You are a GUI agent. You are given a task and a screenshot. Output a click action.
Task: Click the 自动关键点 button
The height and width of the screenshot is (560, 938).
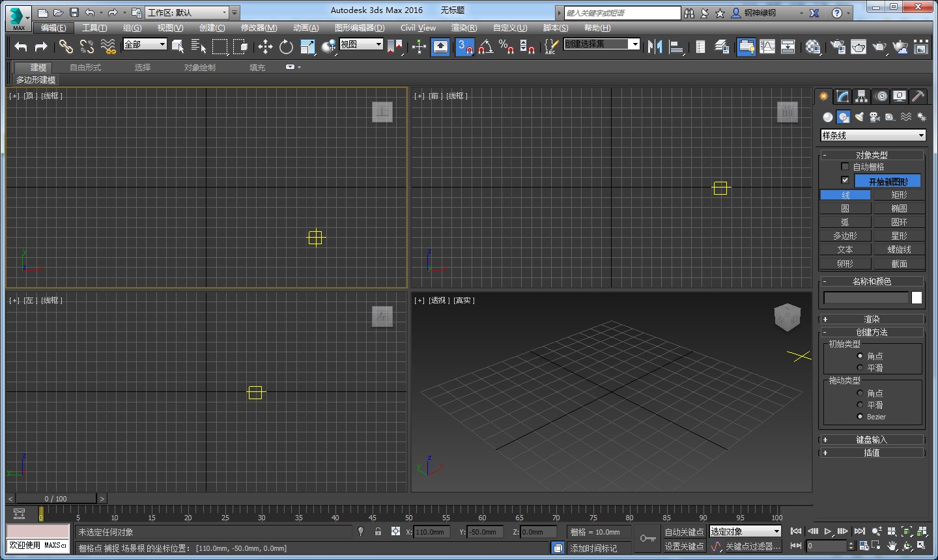[683, 532]
